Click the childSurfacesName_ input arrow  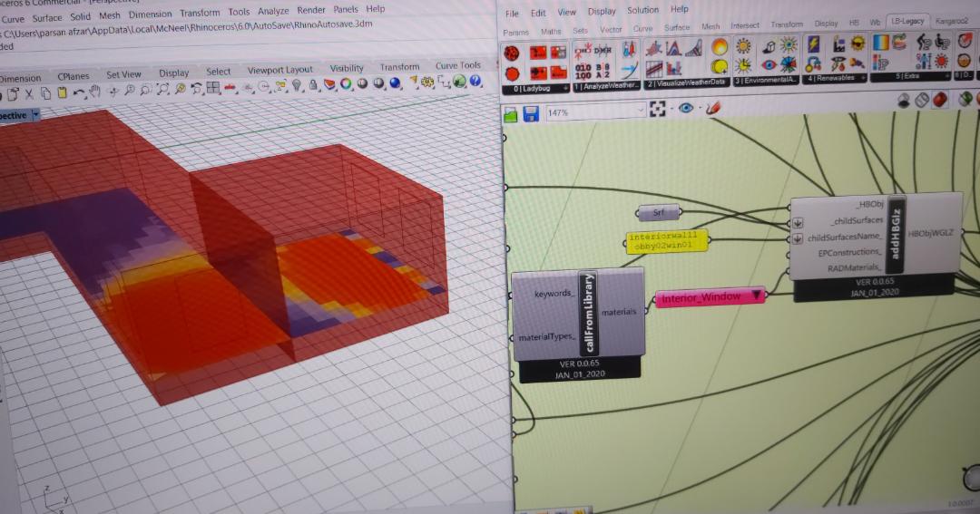point(799,239)
